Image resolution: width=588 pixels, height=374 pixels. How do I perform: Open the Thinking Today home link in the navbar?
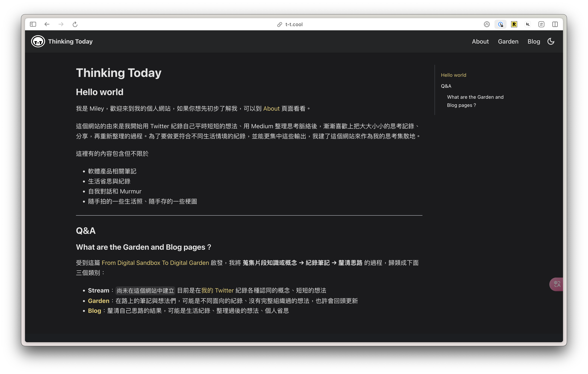point(70,41)
